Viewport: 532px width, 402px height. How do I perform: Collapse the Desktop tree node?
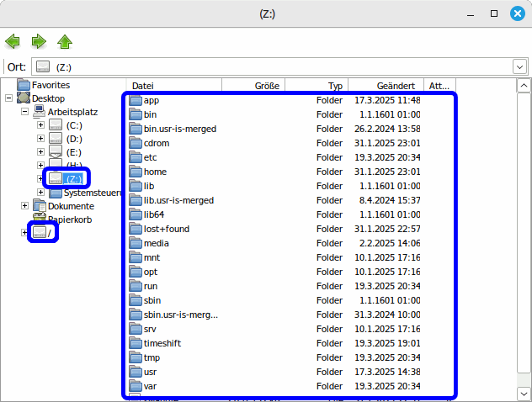(x=9, y=98)
